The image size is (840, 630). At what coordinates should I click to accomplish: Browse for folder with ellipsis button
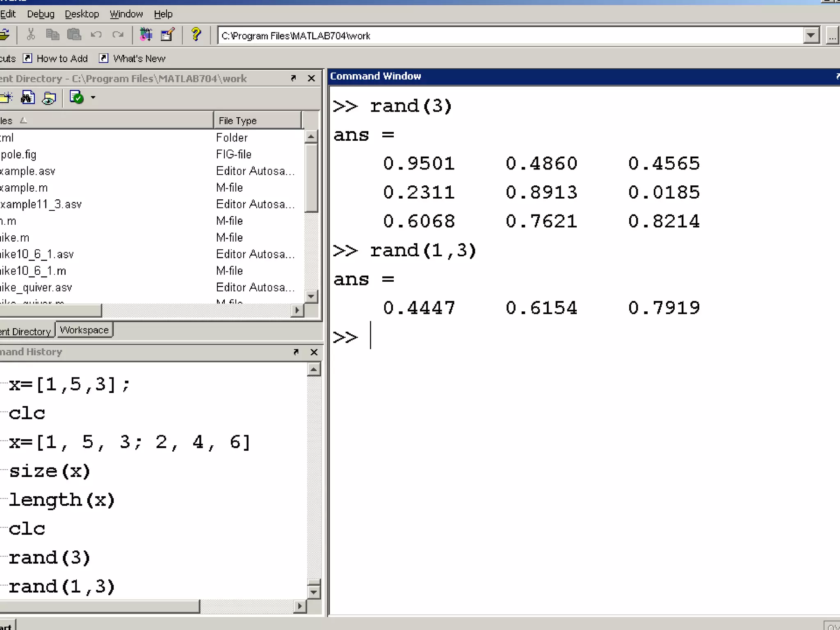832,36
